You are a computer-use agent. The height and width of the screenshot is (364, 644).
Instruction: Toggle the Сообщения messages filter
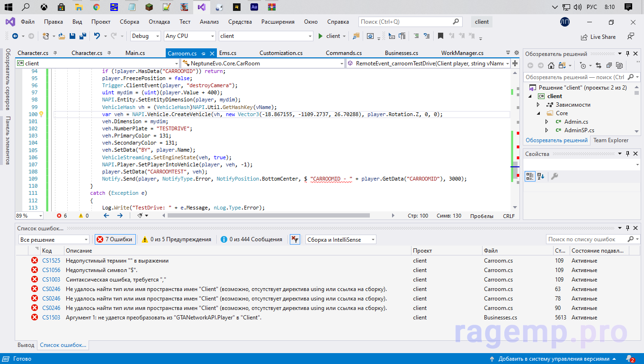coord(251,239)
